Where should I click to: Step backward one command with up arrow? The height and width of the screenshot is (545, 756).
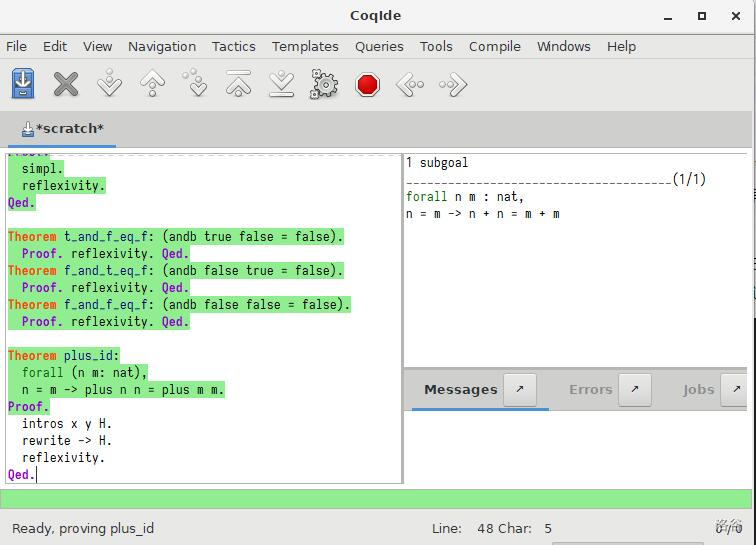[x=152, y=85]
